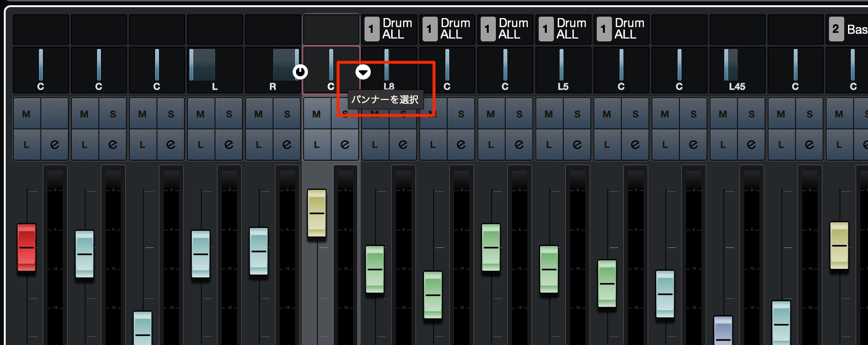Mute the channel panned L

[201, 114]
